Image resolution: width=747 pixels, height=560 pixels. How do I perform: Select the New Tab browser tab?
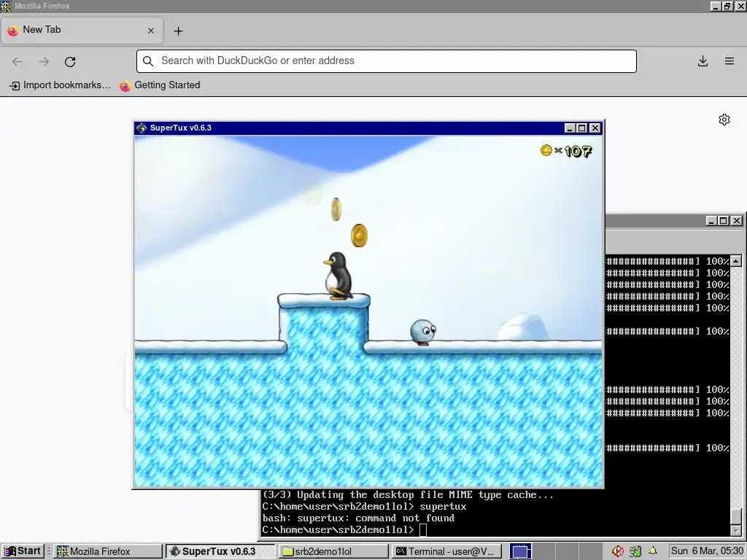point(82,31)
